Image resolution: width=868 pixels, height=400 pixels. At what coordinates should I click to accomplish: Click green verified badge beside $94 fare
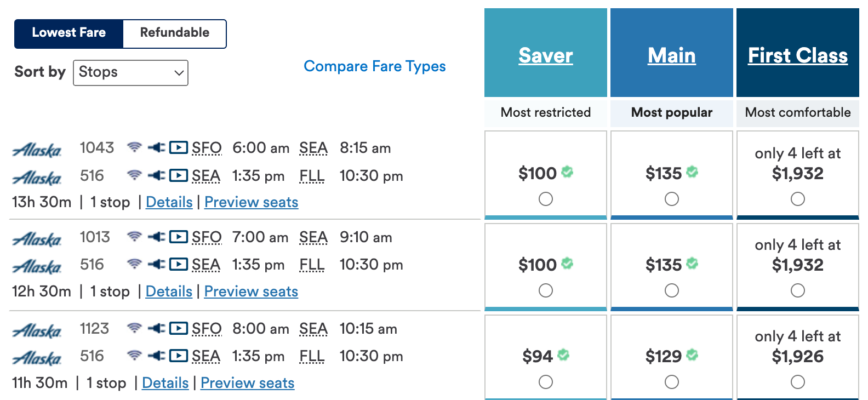click(x=563, y=355)
